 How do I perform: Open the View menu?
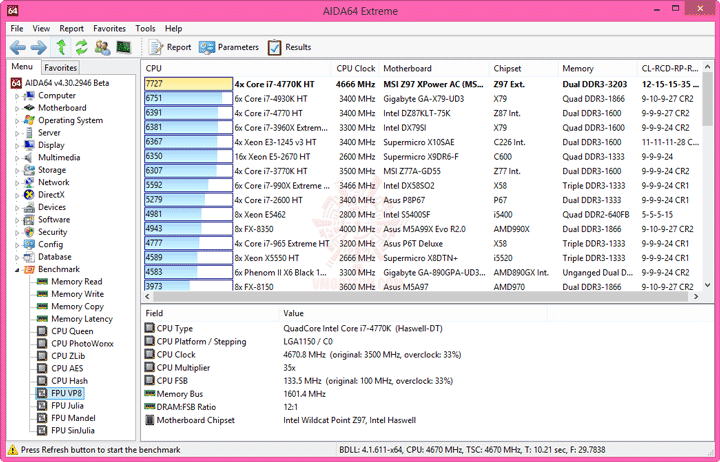pos(41,28)
